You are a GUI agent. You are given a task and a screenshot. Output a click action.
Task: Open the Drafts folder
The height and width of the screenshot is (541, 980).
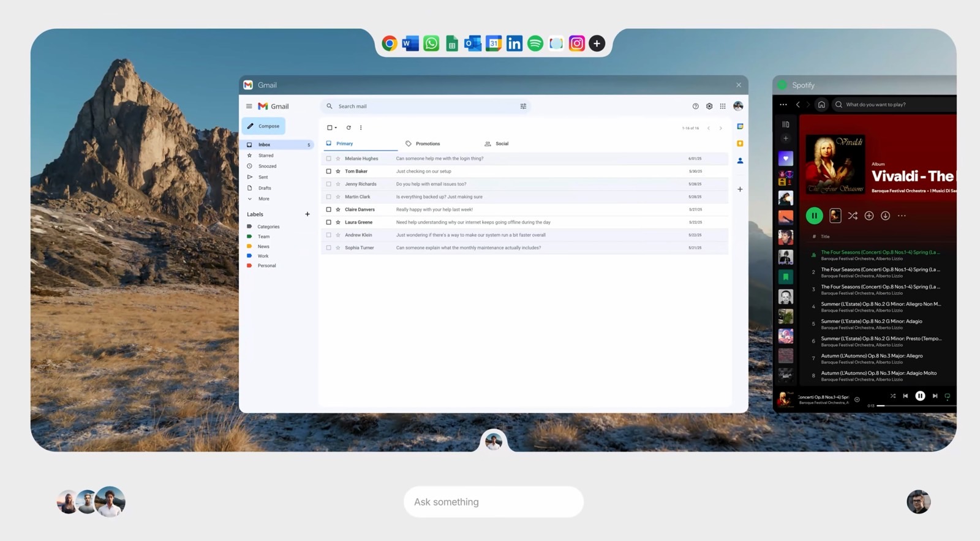(x=265, y=188)
